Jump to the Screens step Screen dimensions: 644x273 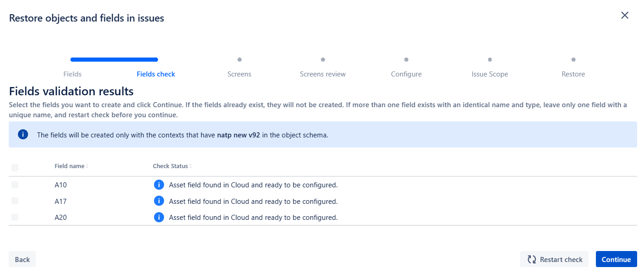tap(239, 74)
